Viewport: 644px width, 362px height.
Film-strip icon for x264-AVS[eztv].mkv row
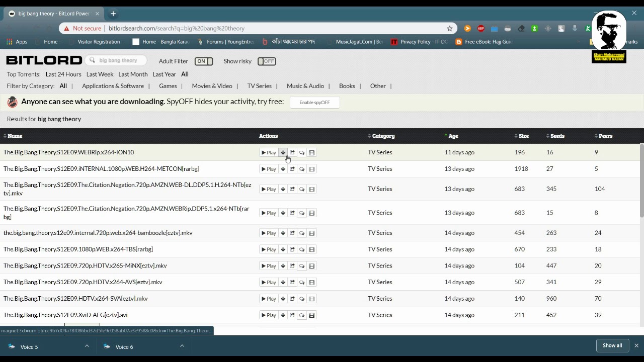pyautogui.click(x=311, y=283)
